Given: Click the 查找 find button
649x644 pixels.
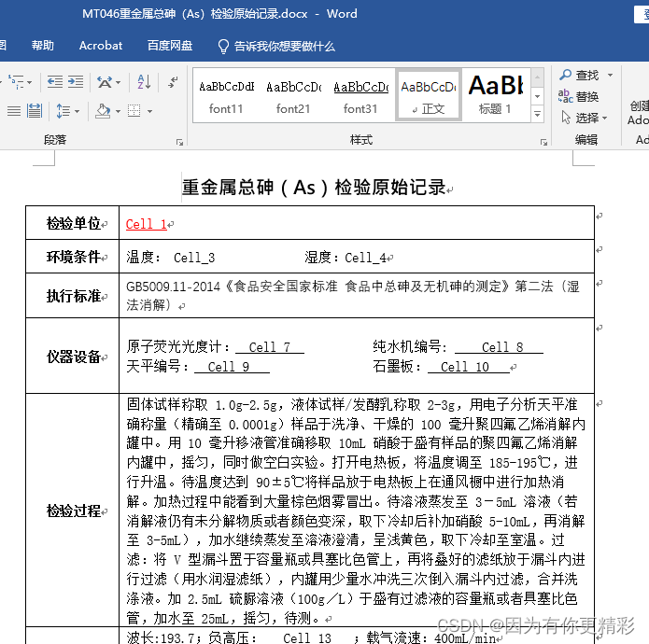Looking at the screenshot, I should 580,76.
